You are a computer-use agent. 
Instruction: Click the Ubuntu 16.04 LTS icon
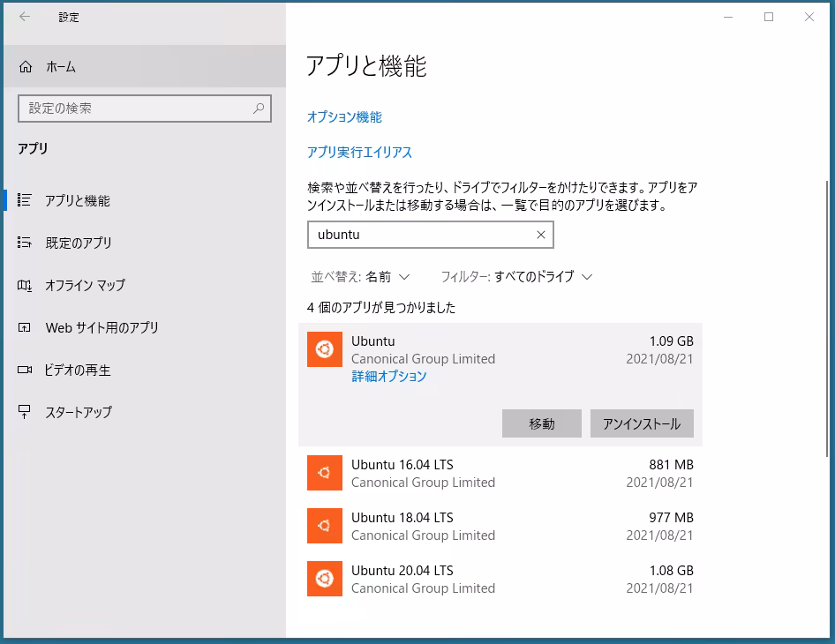point(324,473)
